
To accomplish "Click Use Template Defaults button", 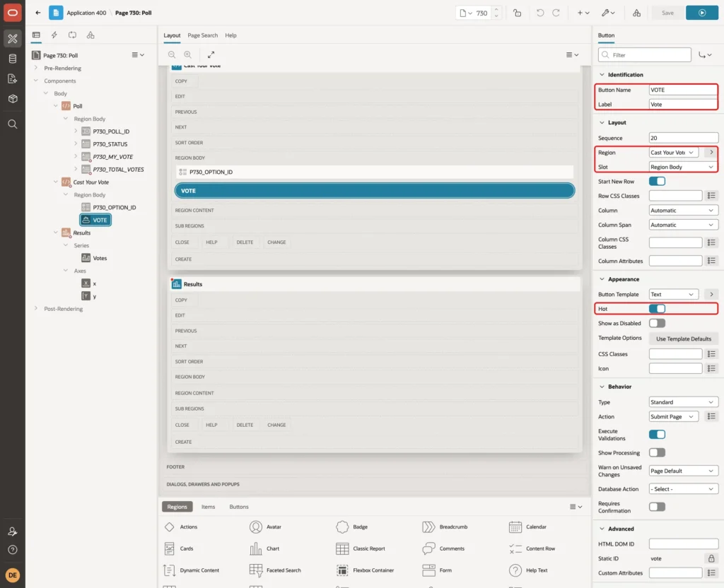I will [x=684, y=339].
